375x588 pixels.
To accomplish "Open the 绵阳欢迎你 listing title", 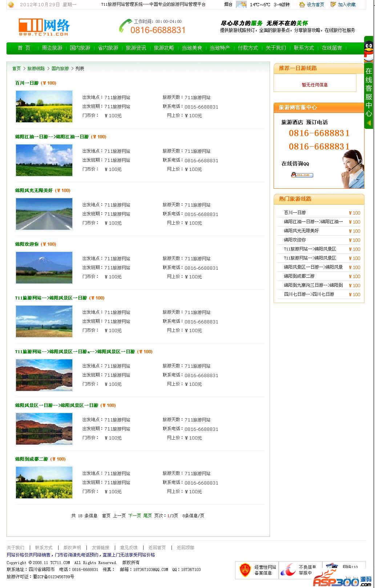I will tap(27, 244).
